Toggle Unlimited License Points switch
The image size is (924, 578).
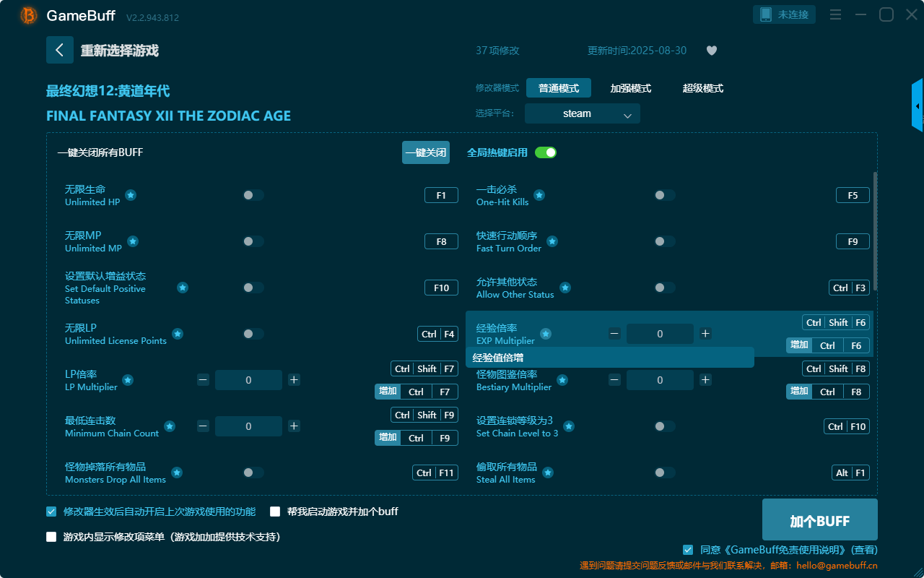(253, 334)
